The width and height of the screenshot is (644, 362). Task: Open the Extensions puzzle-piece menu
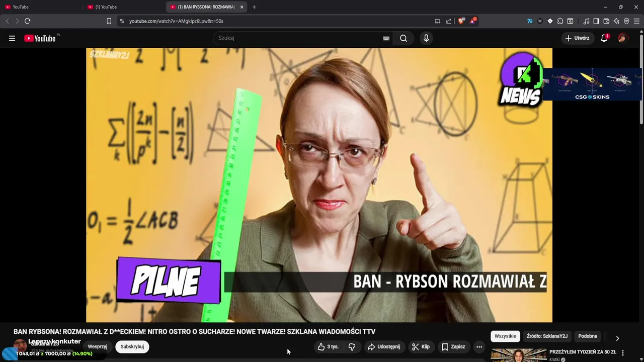point(560,21)
